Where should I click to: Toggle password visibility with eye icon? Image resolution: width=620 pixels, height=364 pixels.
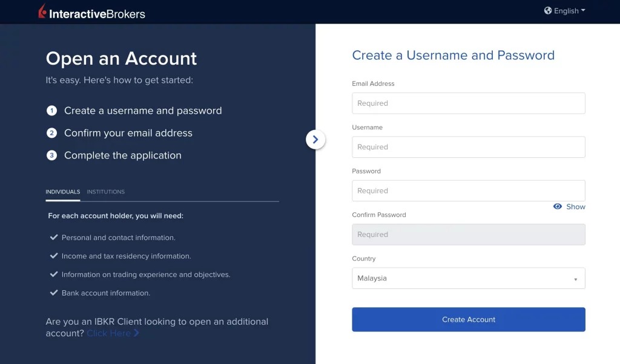point(558,207)
